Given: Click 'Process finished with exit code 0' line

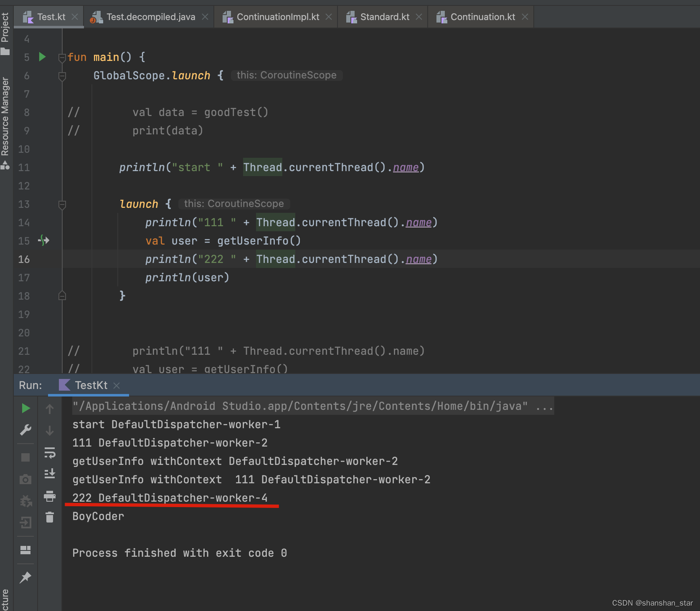Looking at the screenshot, I should pos(180,553).
